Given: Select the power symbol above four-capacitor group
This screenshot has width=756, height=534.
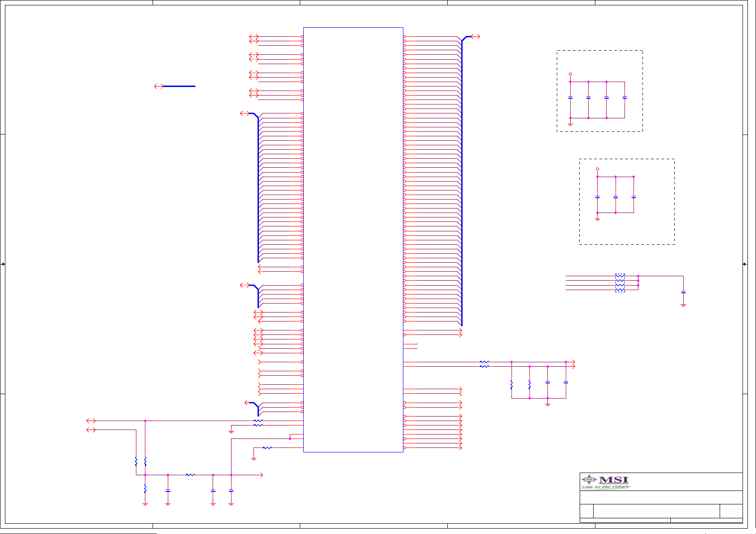Looking at the screenshot, I should pyautogui.click(x=570, y=74).
